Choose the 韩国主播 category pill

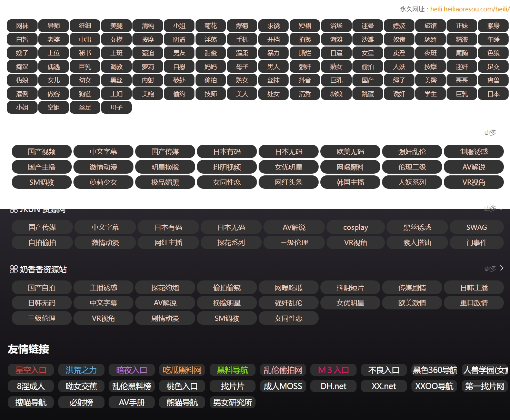coord(350,182)
